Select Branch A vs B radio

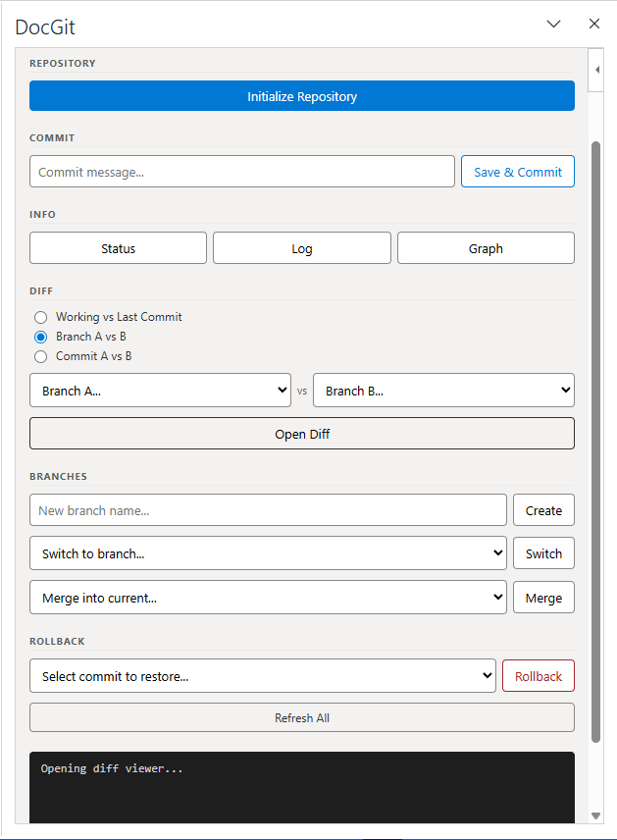pos(40,337)
